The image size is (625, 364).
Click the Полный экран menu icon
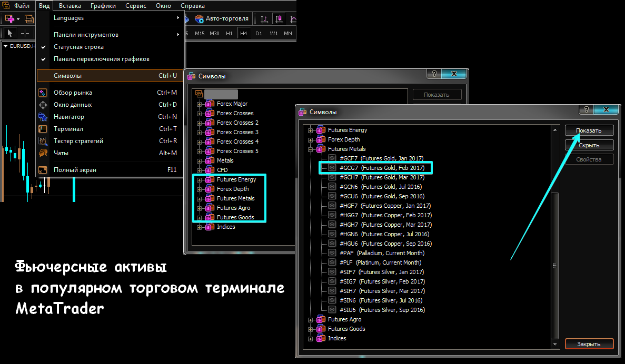pyautogui.click(x=43, y=170)
